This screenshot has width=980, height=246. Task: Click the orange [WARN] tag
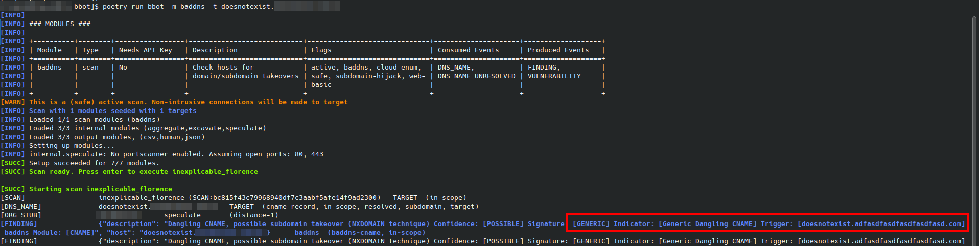(13, 102)
